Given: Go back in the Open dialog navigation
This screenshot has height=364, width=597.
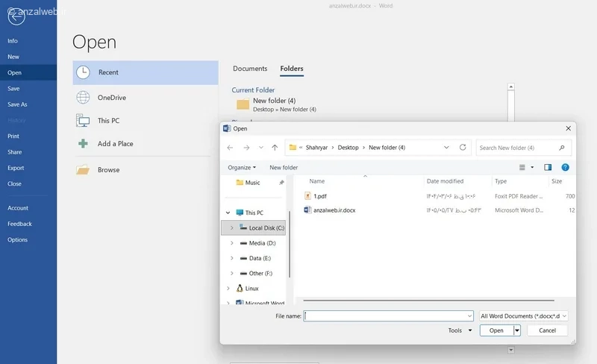Looking at the screenshot, I should (x=230, y=148).
